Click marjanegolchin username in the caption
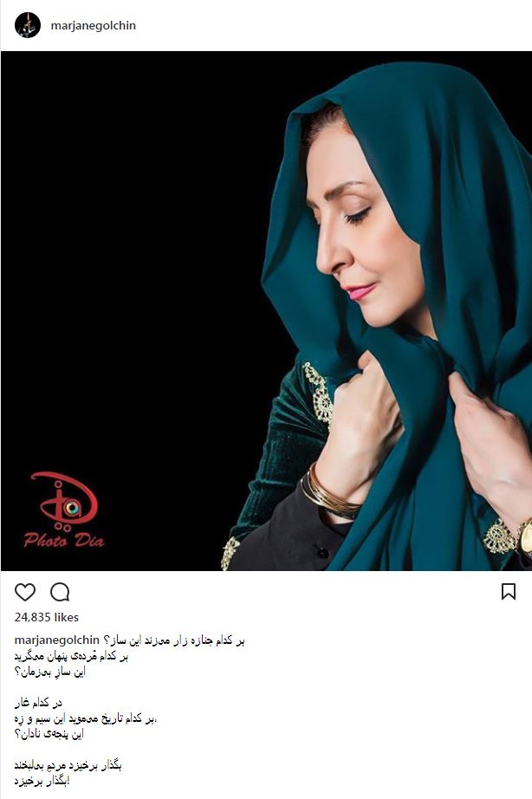The image size is (532, 799). [56, 640]
